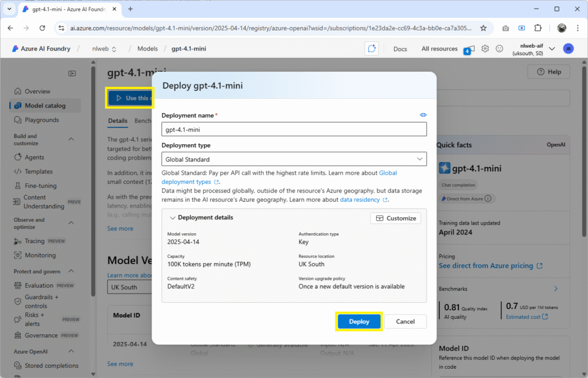The height and width of the screenshot is (378, 588).
Task: Open the feedback smiley icon
Action: pos(499,48)
